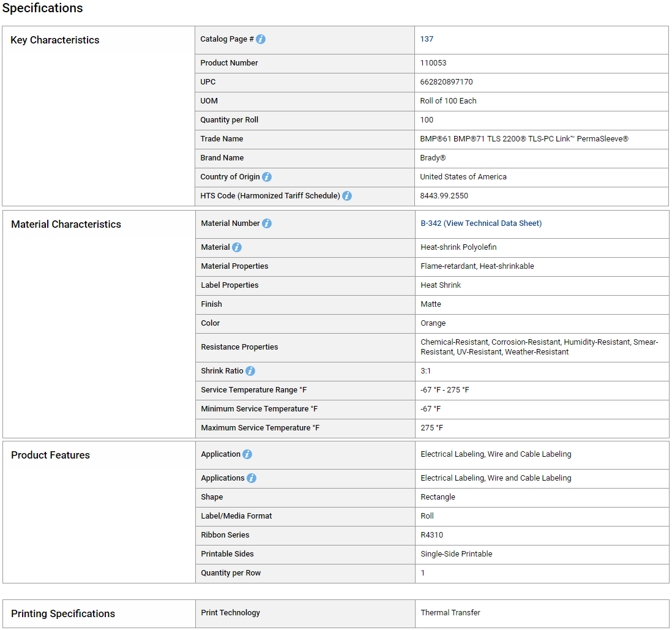Click the Single-Side Printable value
The image size is (672, 630).
click(456, 554)
